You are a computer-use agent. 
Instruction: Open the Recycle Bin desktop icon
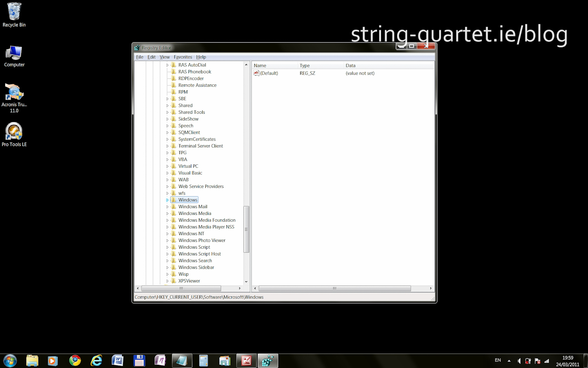(14, 15)
